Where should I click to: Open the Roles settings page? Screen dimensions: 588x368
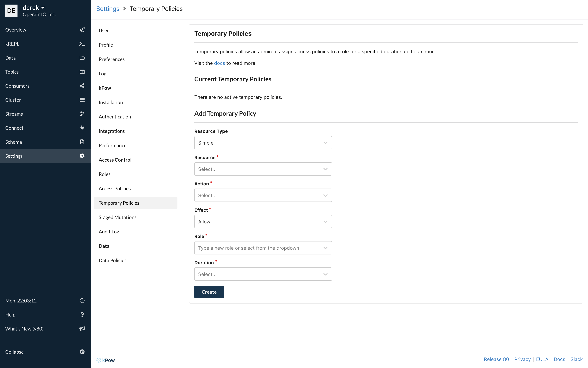pyautogui.click(x=136, y=174)
